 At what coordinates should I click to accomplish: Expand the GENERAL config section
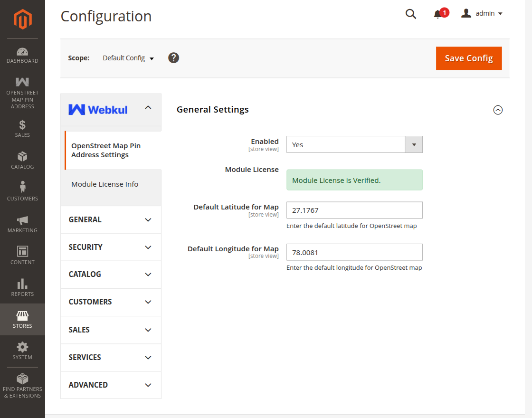111,219
